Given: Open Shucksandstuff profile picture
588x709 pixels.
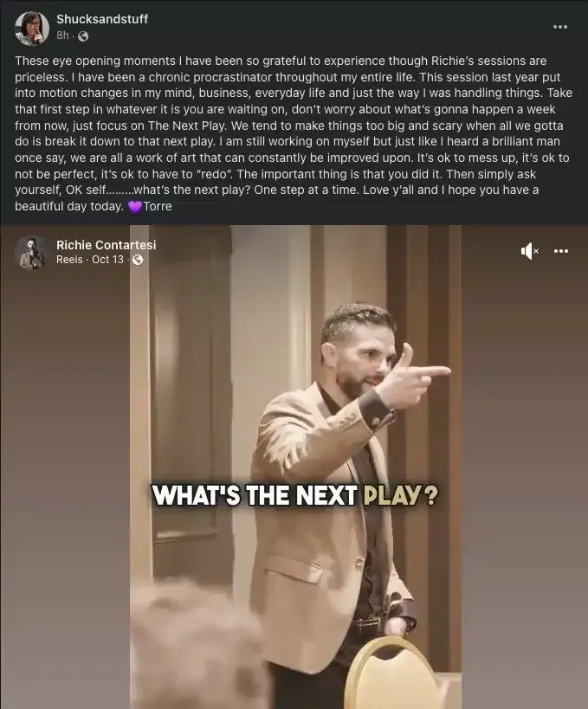Looking at the screenshot, I should pyautogui.click(x=32, y=28).
